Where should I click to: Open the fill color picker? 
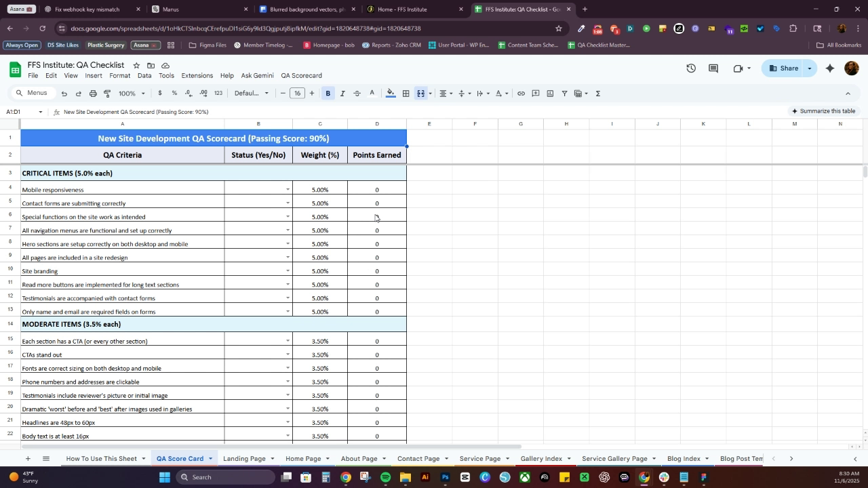tap(391, 94)
